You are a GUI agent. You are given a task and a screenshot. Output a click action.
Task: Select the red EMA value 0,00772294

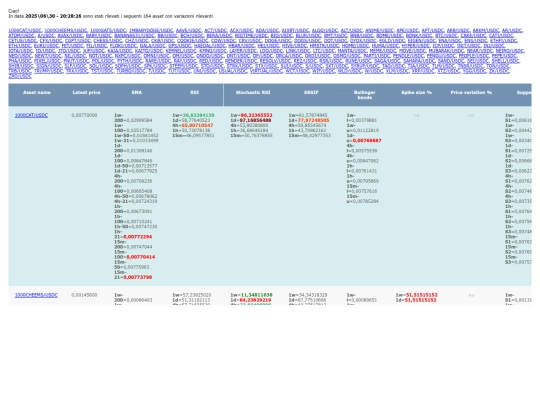(138, 237)
